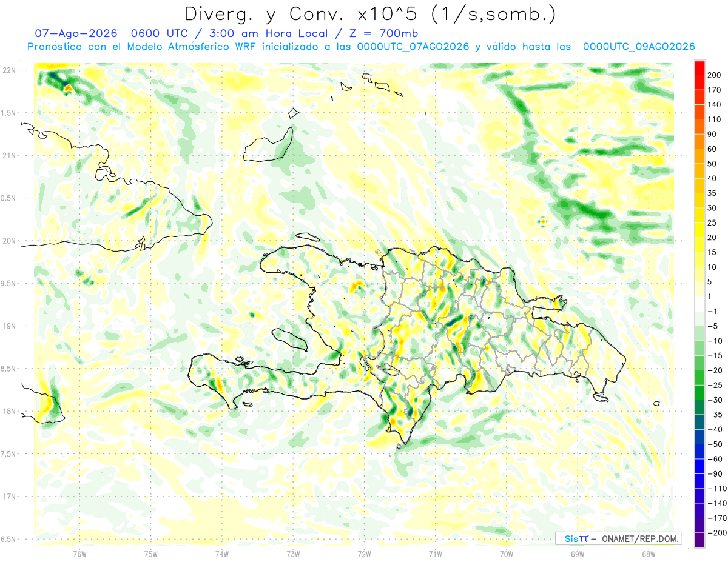Click the 'ONAMET/REP.DOM.' credit label
Viewport: 728px width, 562px height.
[x=639, y=538]
